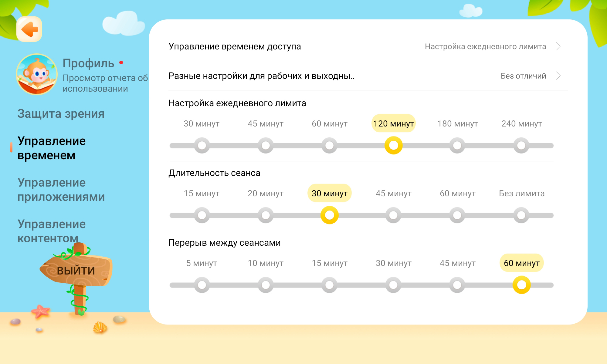607x364 pixels.
Task: Open Профиль usage report link
Action: click(x=105, y=75)
